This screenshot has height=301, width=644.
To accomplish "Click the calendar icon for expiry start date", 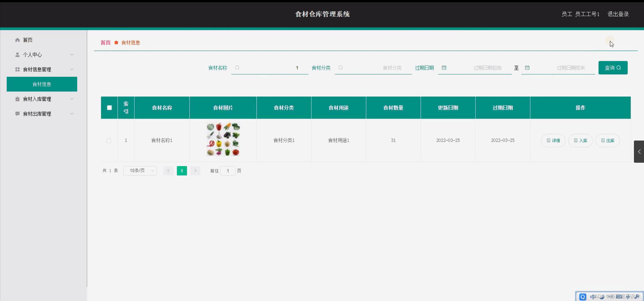I will (444, 68).
